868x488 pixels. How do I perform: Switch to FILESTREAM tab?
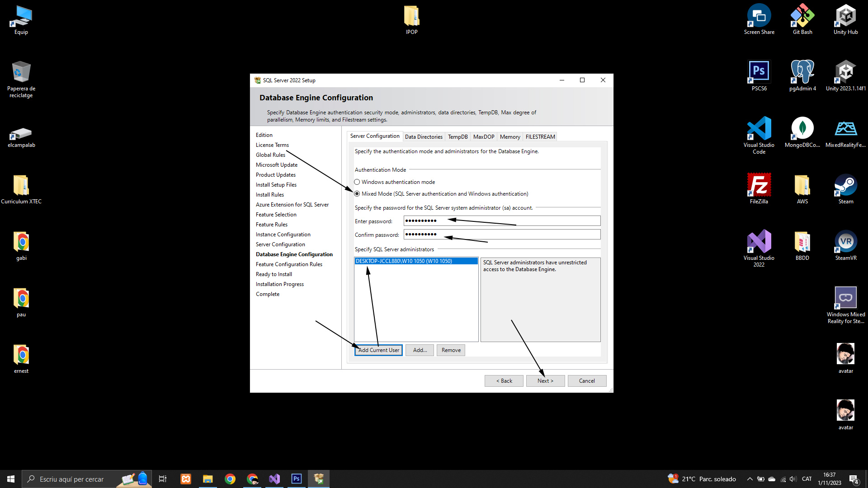click(x=540, y=137)
